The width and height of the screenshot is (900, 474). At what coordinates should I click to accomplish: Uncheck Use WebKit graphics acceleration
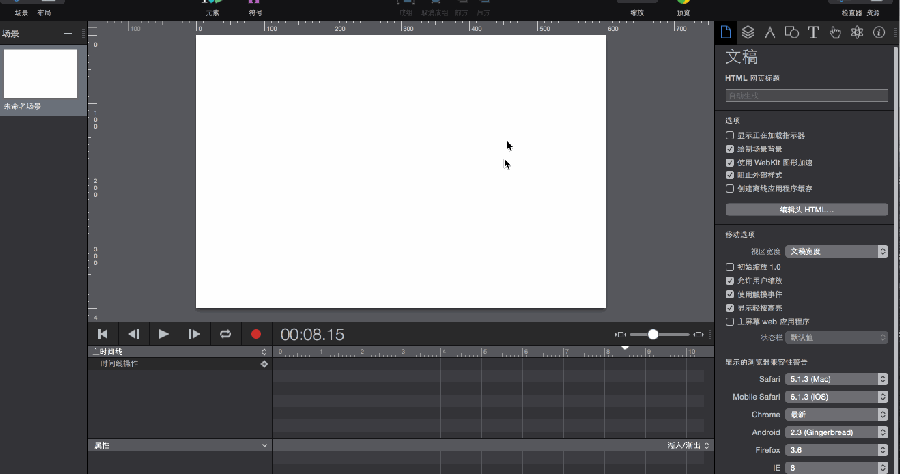click(730, 162)
